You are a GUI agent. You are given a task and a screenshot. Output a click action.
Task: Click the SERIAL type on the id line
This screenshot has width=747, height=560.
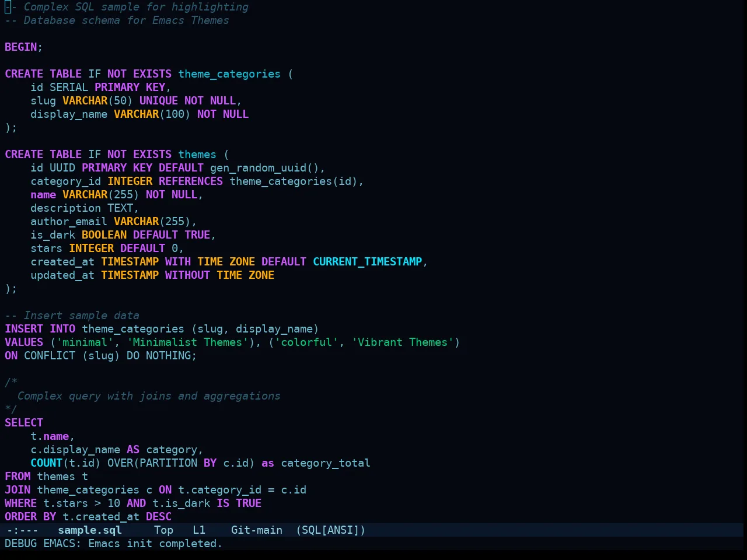pyautogui.click(x=69, y=87)
